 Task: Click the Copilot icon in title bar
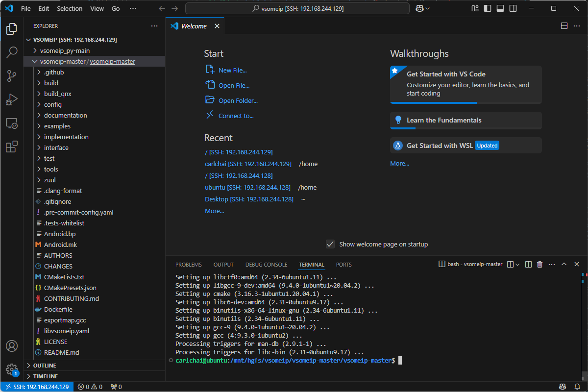click(419, 8)
